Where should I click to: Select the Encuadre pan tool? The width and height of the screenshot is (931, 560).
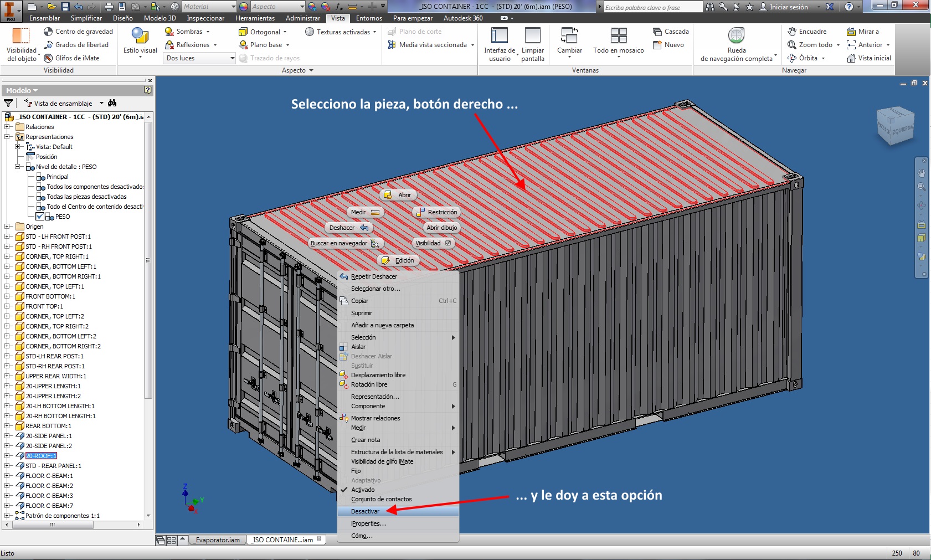(x=807, y=32)
